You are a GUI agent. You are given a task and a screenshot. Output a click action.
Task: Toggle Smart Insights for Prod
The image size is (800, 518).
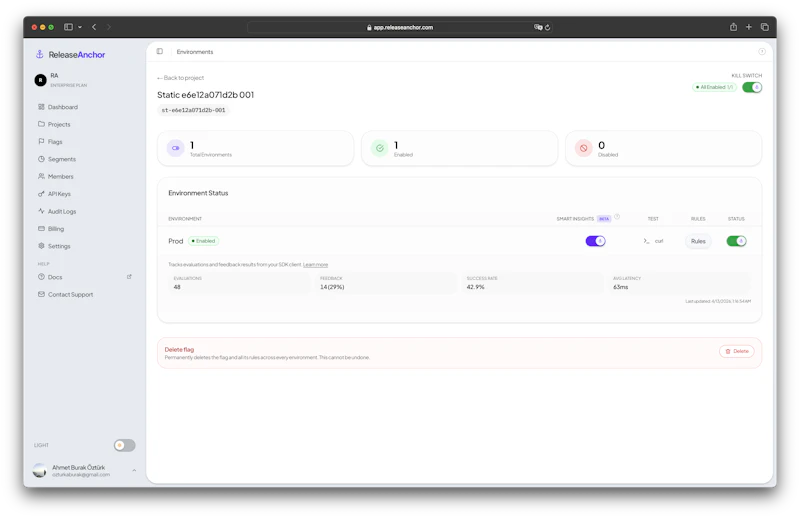(595, 241)
